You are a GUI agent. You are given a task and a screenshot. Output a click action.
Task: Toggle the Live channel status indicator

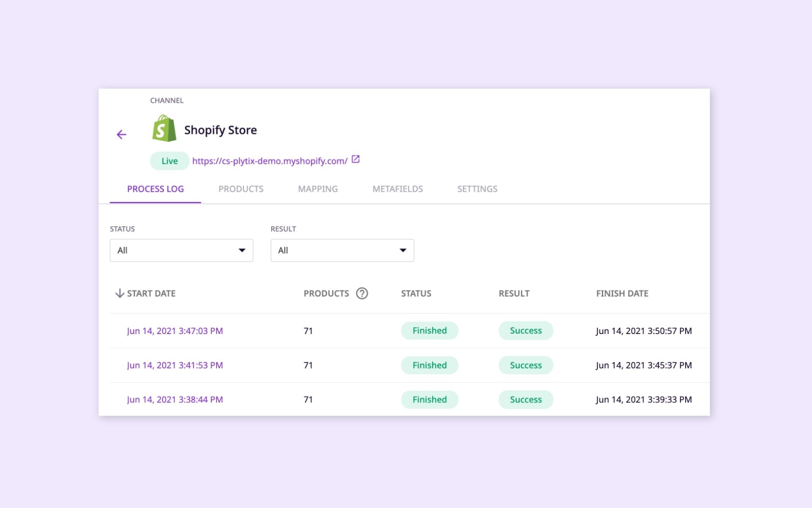point(169,160)
